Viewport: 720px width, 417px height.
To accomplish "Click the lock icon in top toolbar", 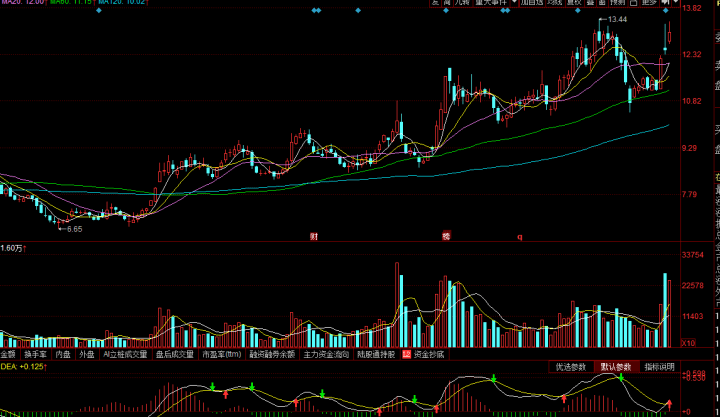I will [635, 3].
